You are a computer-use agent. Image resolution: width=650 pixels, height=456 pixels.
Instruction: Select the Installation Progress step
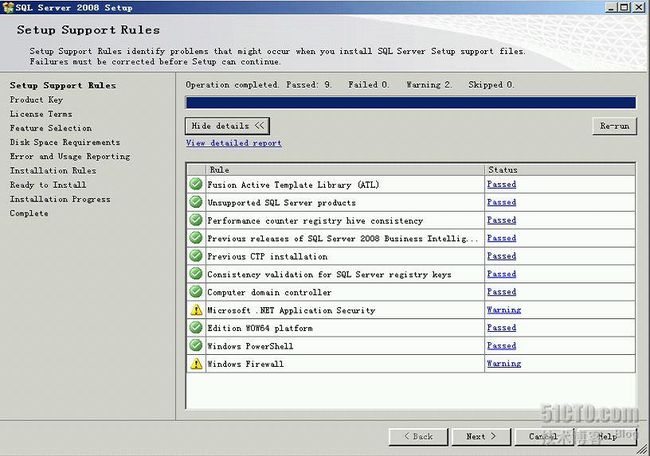(x=60, y=199)
